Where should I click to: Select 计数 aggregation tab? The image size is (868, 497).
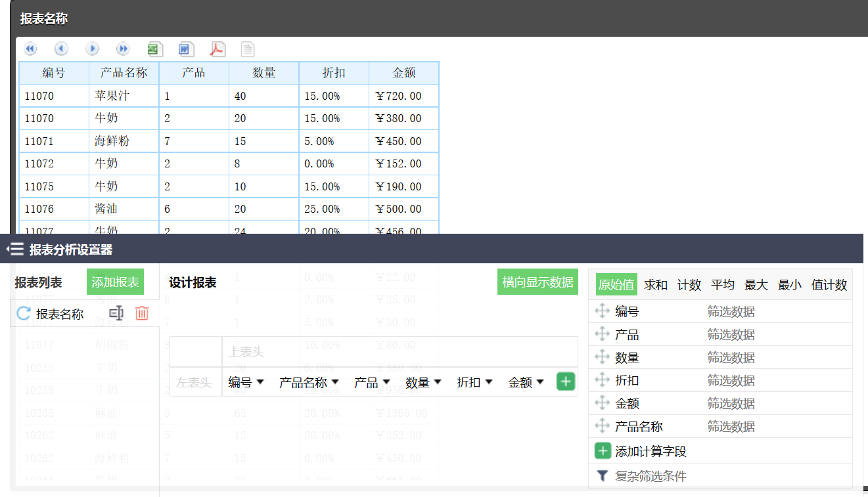(689, 285)
